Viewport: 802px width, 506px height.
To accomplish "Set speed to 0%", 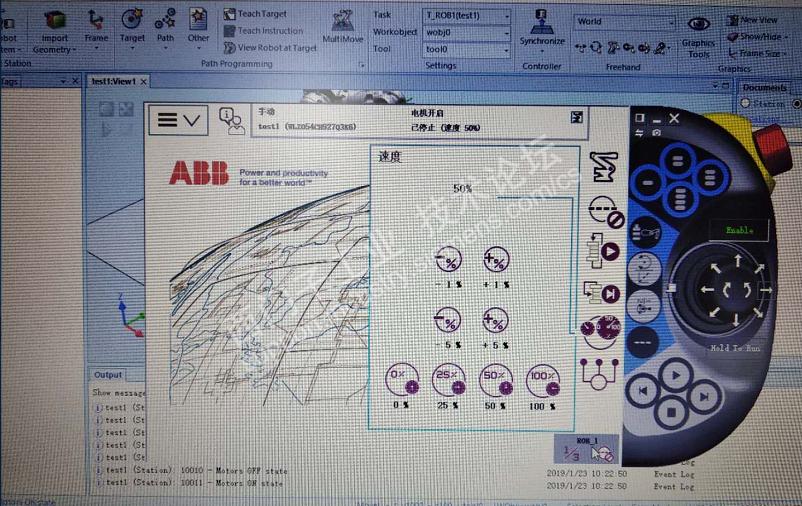I will [402, 380].
